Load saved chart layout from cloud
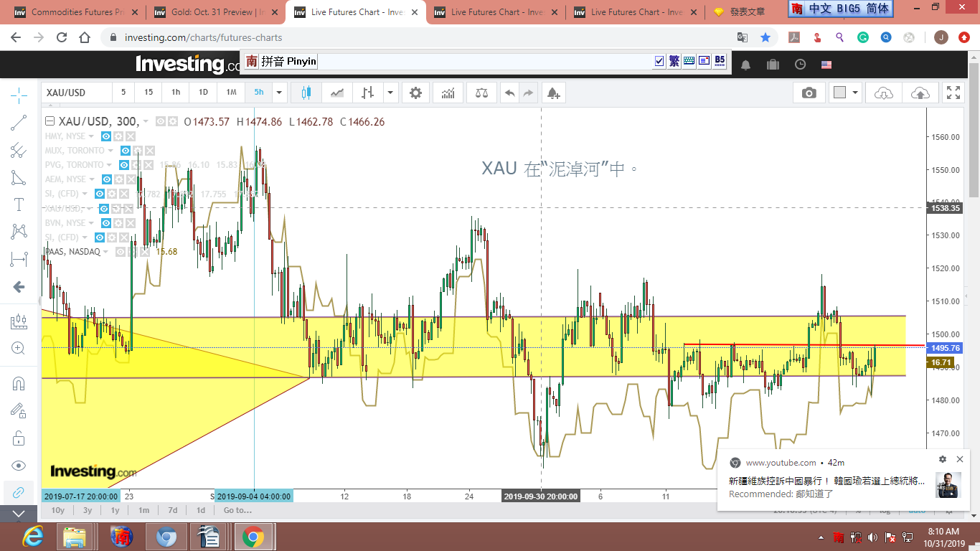Image resolution: width=980 pixels, height=551 pixels. (x=884, y=93)
